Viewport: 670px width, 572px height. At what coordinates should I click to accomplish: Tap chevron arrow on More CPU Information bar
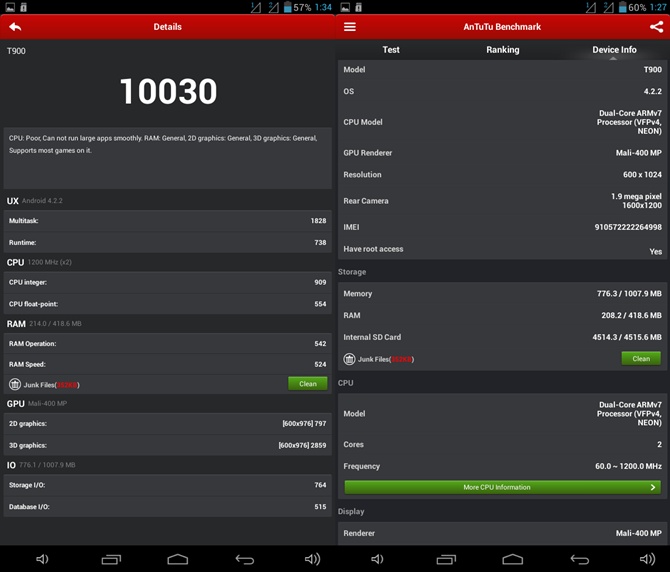pyautogui.click(x=652, y=487)
